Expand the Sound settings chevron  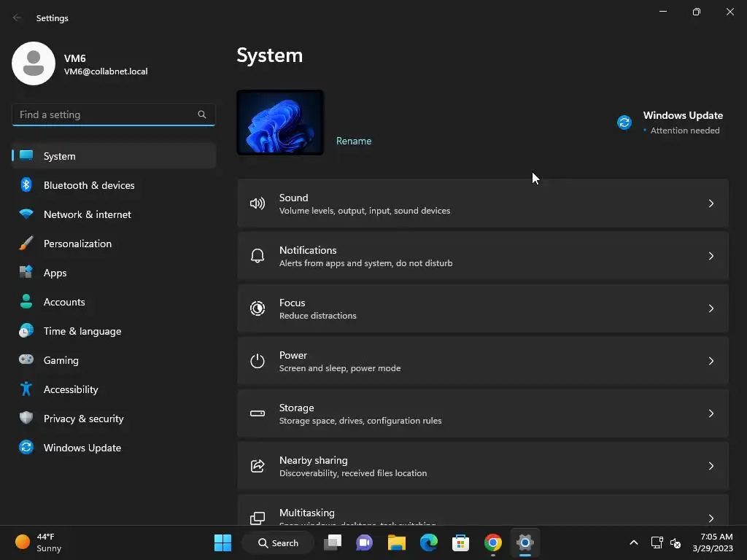point(711,203)
